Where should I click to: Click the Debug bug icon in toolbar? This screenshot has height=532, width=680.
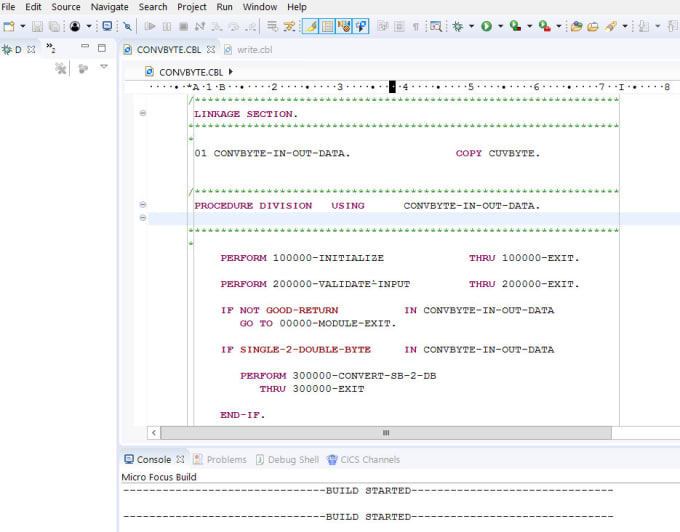pyautogui.click(x=458, y=26)
